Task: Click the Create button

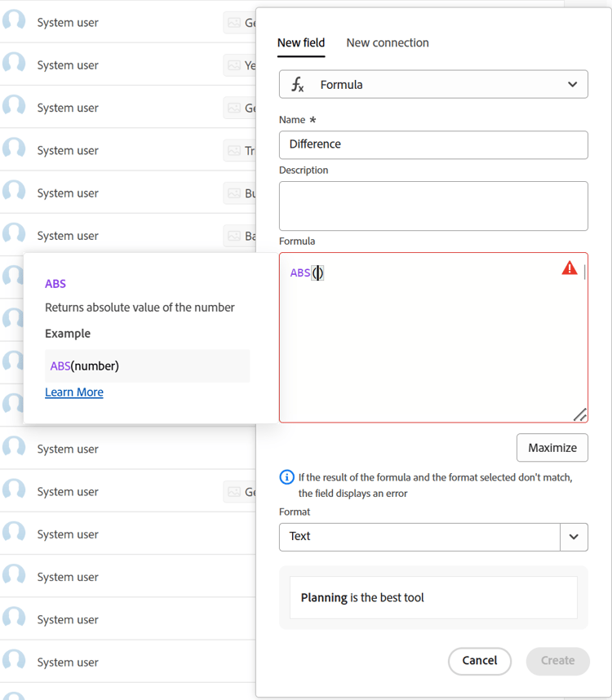Action: 558,661
